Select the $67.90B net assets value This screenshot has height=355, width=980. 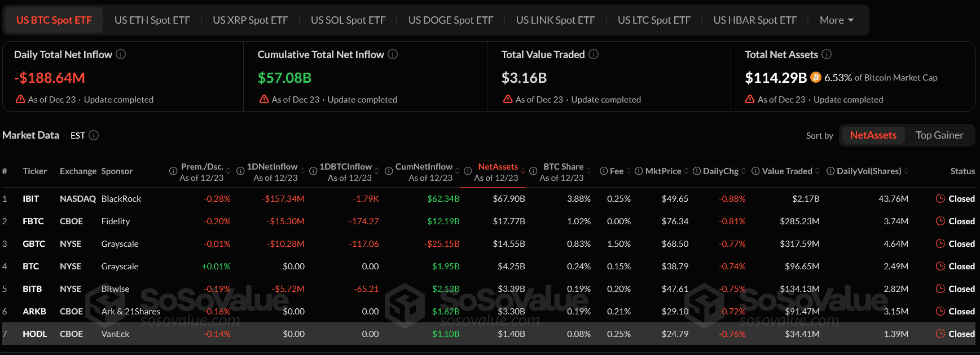point(509,199)
